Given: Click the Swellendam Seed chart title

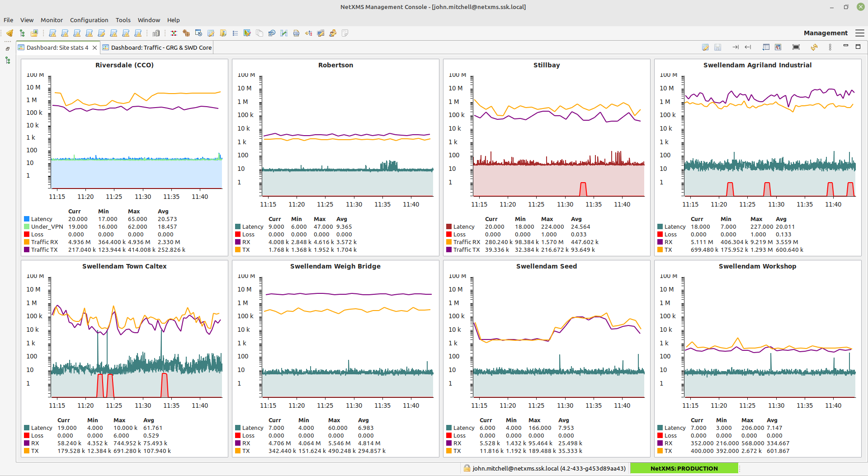Looking at the screenshot, I should (547, 266).
